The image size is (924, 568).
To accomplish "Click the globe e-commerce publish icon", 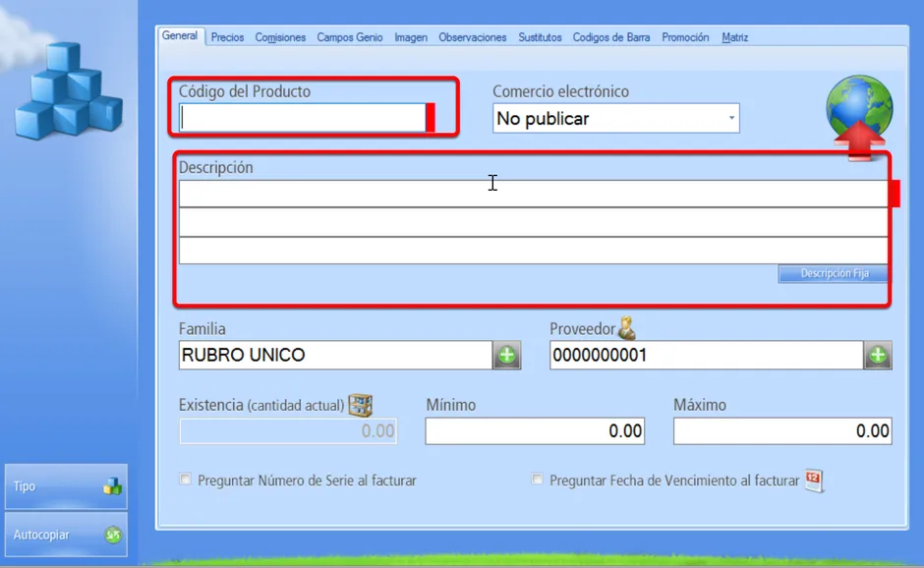I will pos(859,117).
